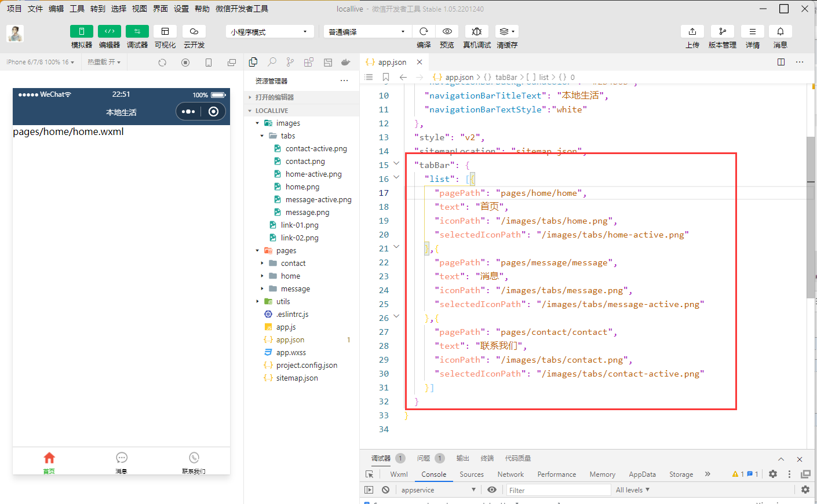Open the docker whale icon

click(x=346, y=62)
